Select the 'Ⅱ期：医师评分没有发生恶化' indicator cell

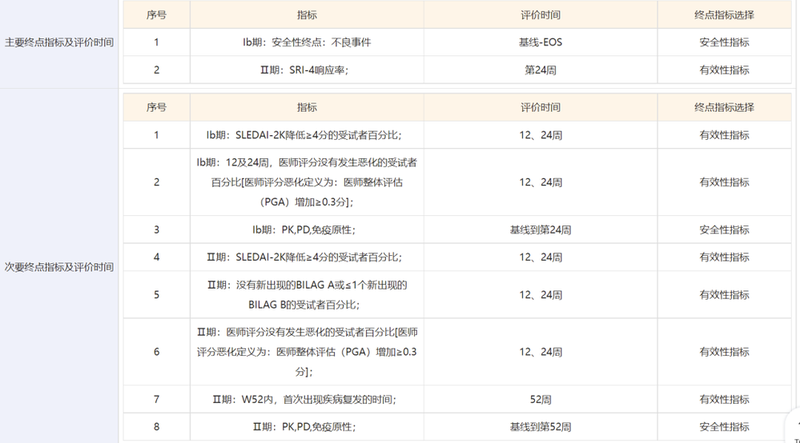(304, 351)
